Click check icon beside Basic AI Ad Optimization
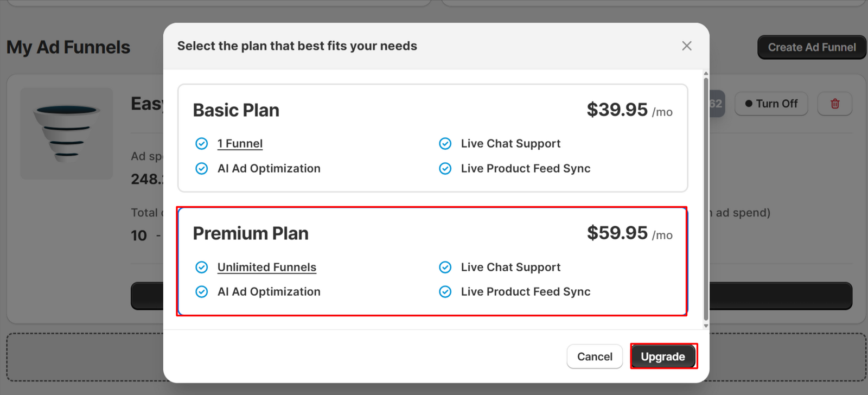The height and width of the screenshot is (395, 868). coord(201,169)
